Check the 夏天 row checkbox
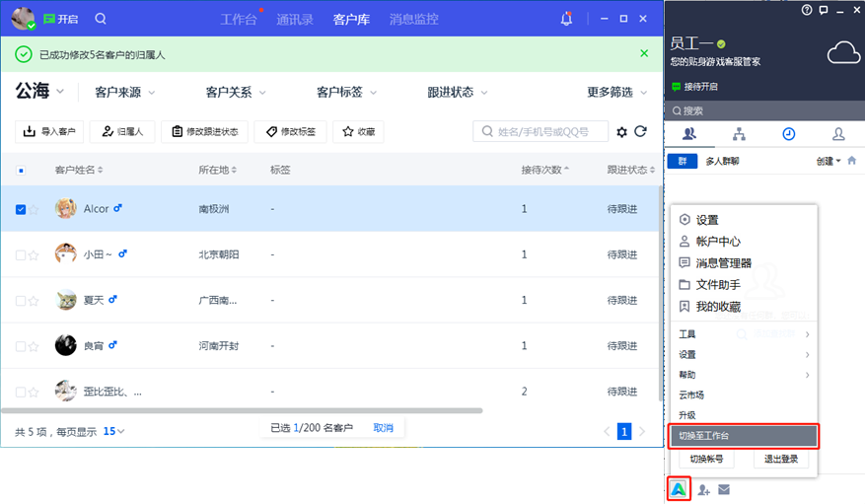 [21, 301]
